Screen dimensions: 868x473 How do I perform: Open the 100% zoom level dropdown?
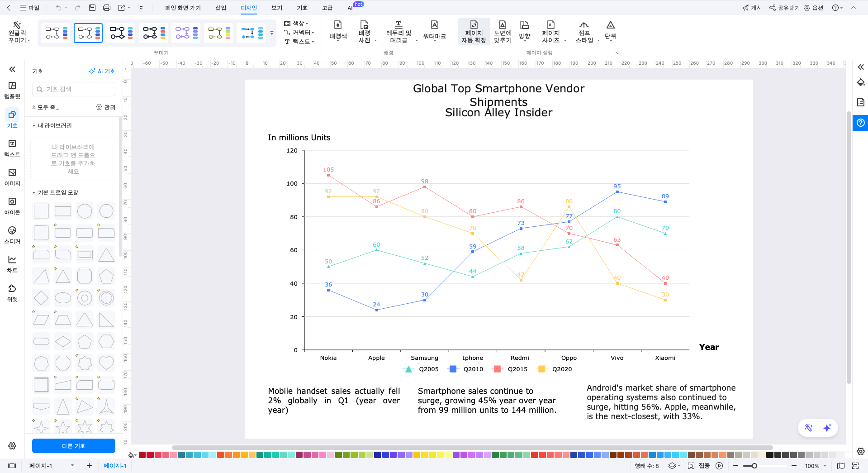pos(816,466)
